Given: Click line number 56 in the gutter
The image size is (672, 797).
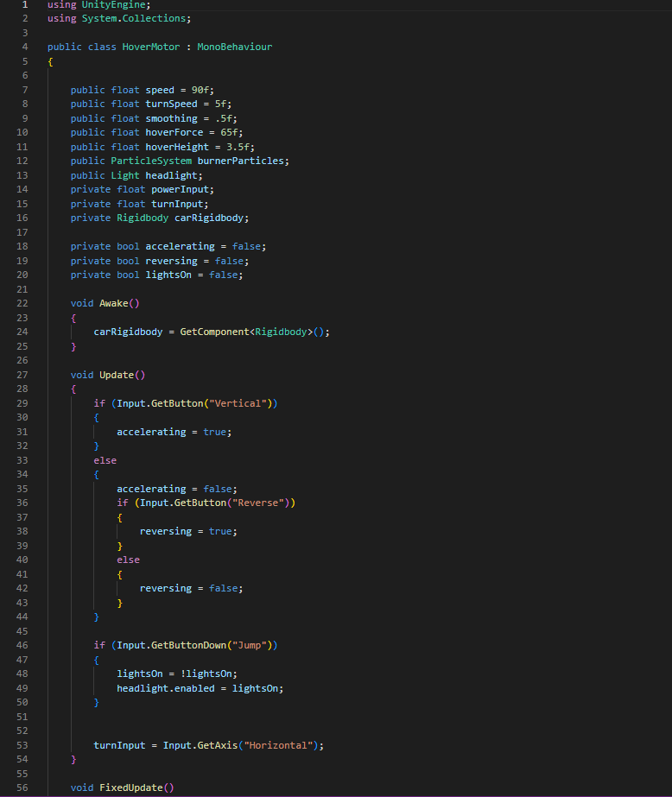Looking at the screenshot, I should pos(22,788).
